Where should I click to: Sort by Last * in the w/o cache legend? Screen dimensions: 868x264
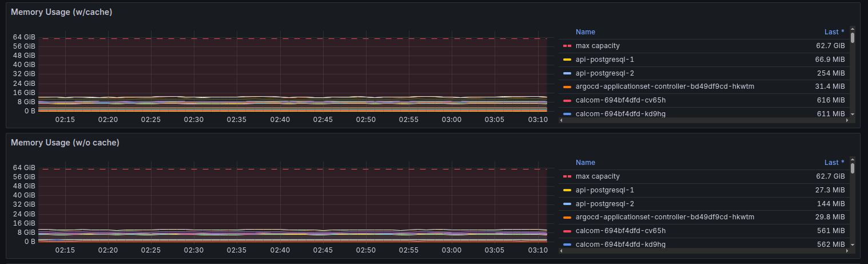coord(834,163)
